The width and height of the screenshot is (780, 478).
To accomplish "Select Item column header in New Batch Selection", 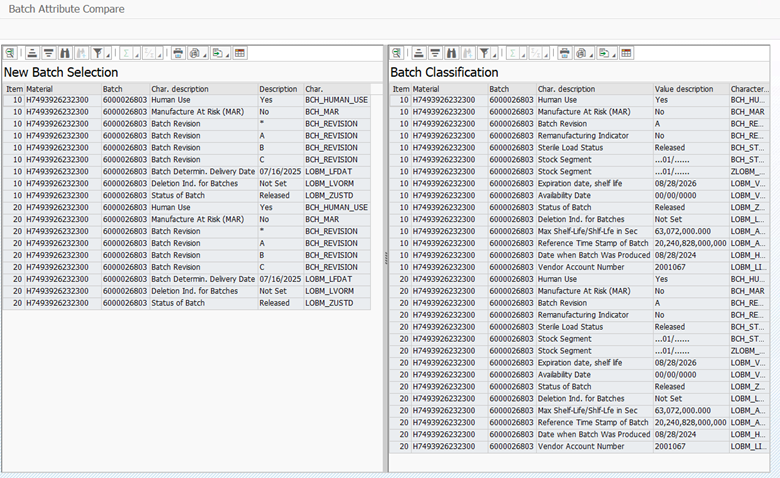I will 14,89.
